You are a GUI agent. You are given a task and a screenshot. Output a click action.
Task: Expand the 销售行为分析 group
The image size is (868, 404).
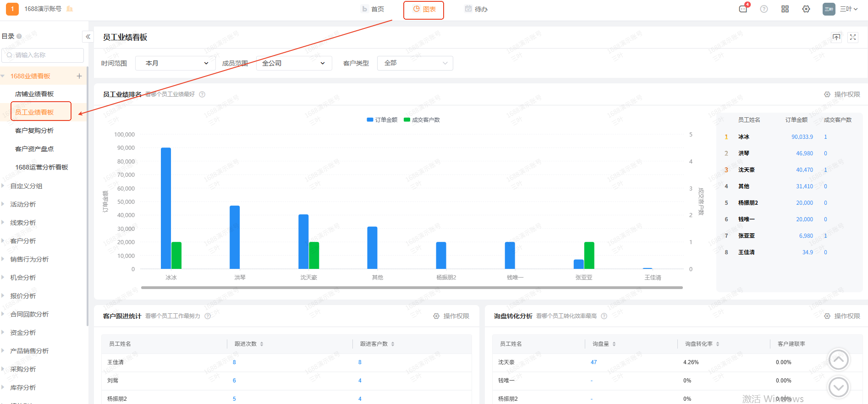point(3,259)
